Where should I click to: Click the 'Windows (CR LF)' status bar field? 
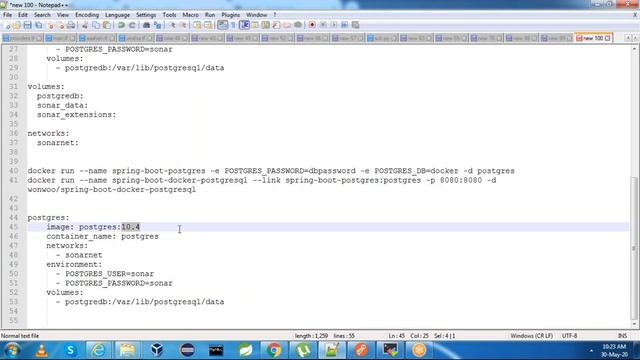[531, 336]
